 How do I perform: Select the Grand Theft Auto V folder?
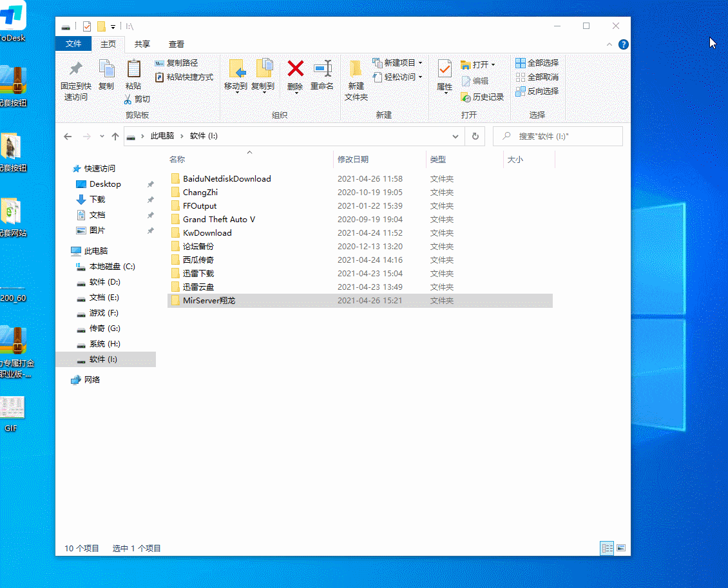click(x=218, y=220)
